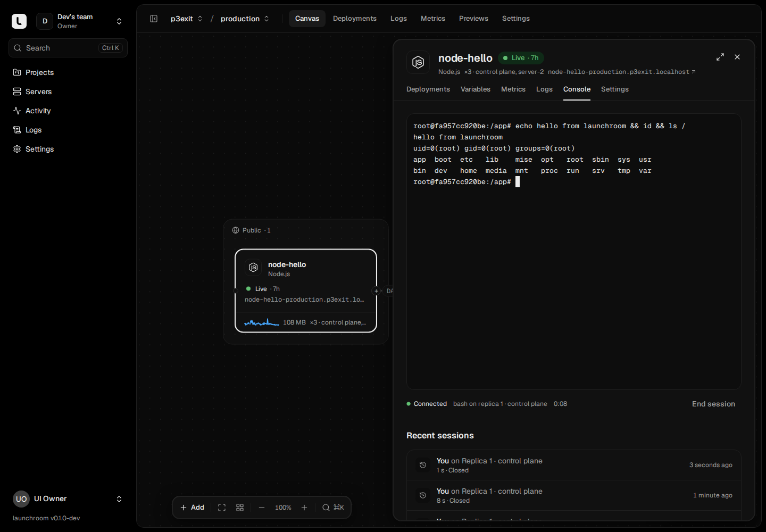766x532 pixels.
Task: Zoom in with the plus icon
Action: (x=304, y=508)
